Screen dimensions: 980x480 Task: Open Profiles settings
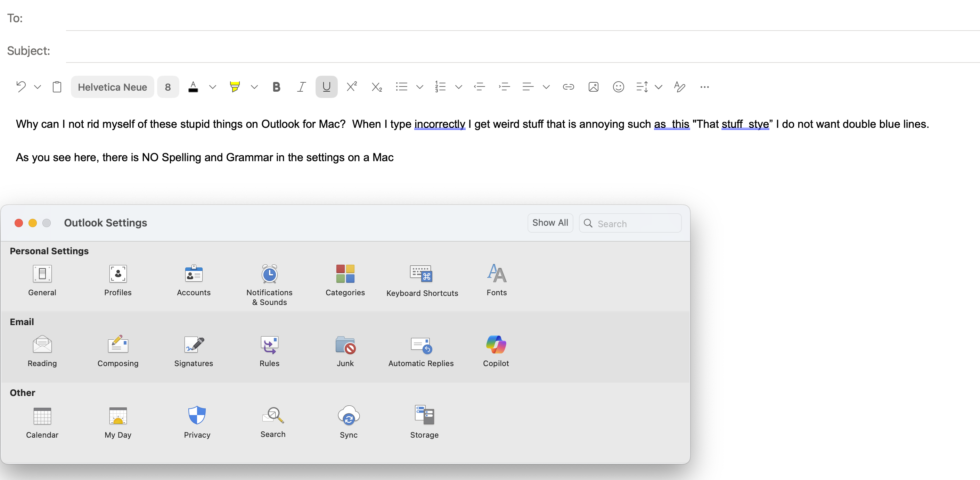click(x=118, y=280)
